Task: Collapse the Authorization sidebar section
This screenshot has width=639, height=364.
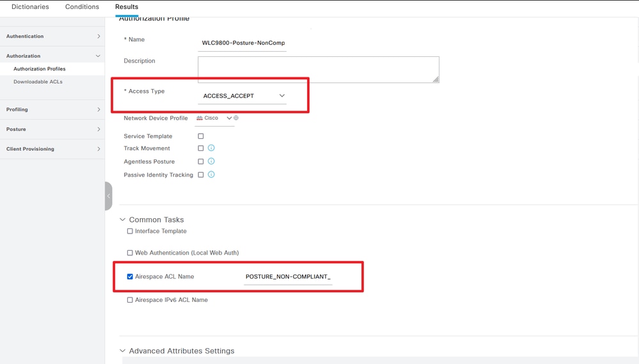Action: pyautogui.click(x=98, y=56)
